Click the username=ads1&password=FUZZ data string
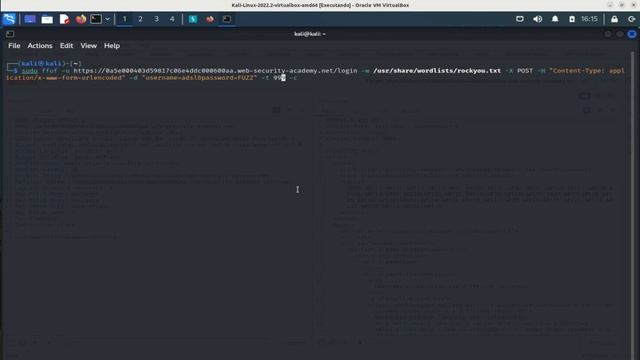The height and width of the screenshot is (360, 640). click(200, 78)
